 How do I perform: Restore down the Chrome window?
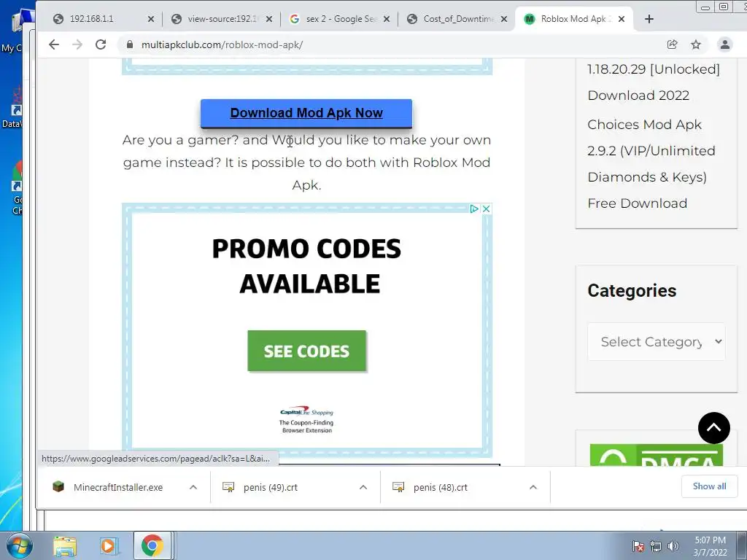tap(724, 7)
